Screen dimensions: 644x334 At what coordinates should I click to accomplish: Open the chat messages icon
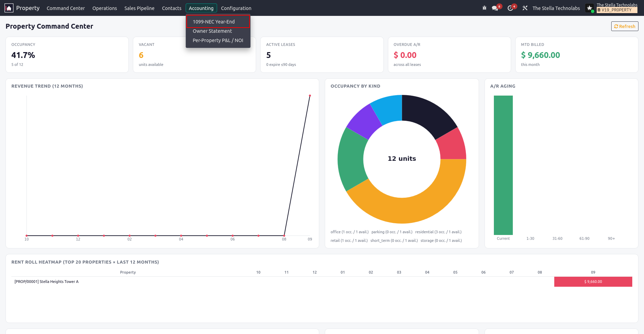[495, 8]
